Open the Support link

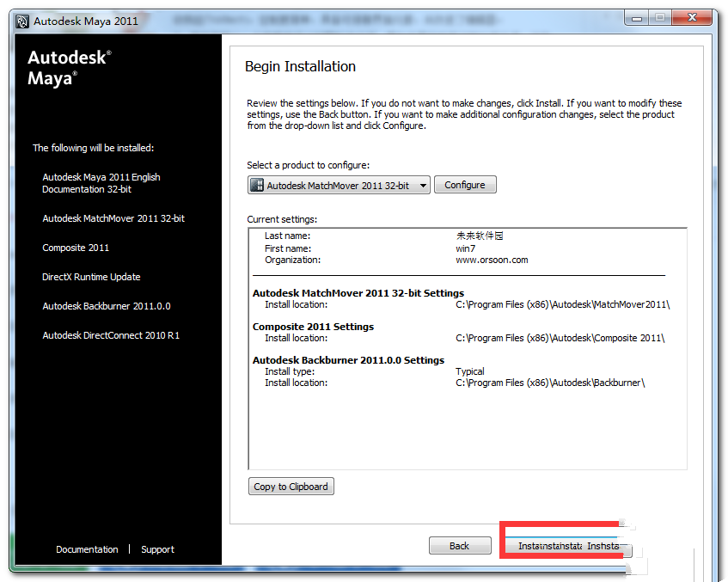click(158, 549)
